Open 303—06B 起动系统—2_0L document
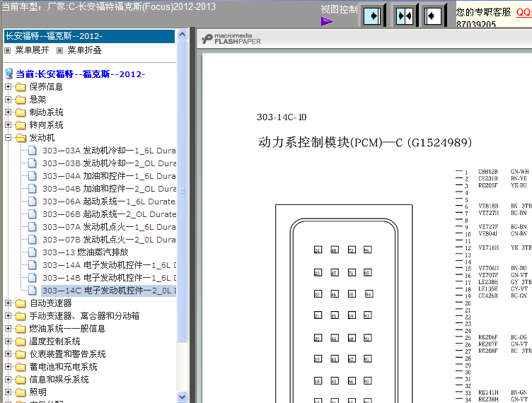 pos(109,214)
